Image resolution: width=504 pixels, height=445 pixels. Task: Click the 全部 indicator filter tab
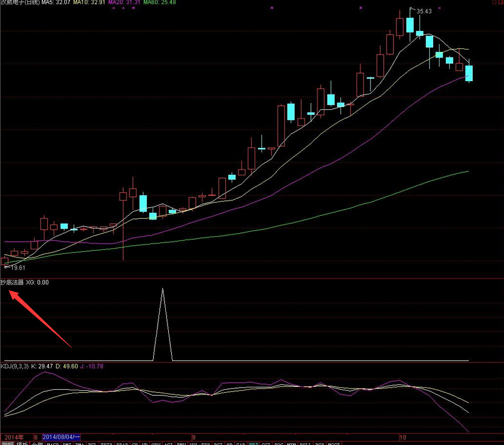pos(37,443)
